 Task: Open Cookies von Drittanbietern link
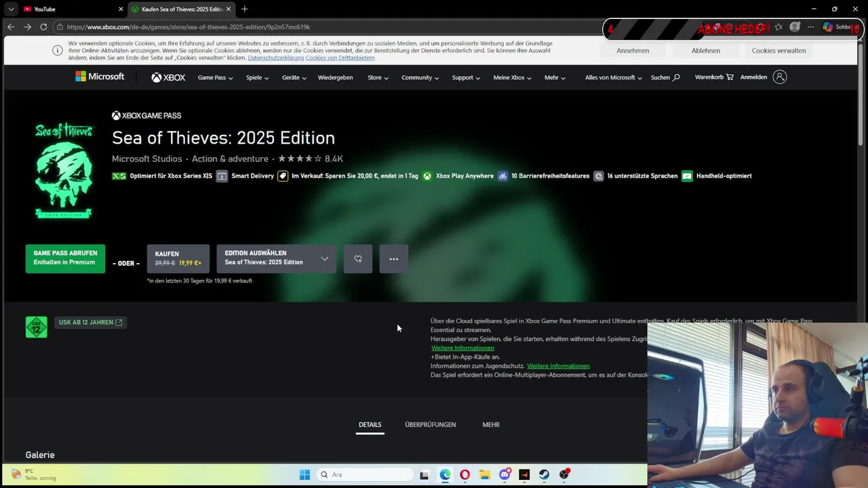click(x=340, y=58)
